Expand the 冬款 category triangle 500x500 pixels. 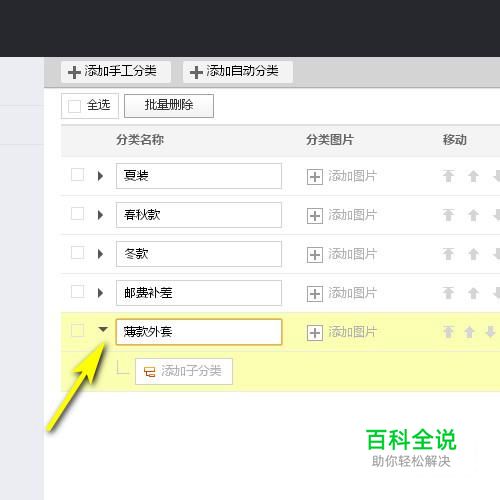100,254
